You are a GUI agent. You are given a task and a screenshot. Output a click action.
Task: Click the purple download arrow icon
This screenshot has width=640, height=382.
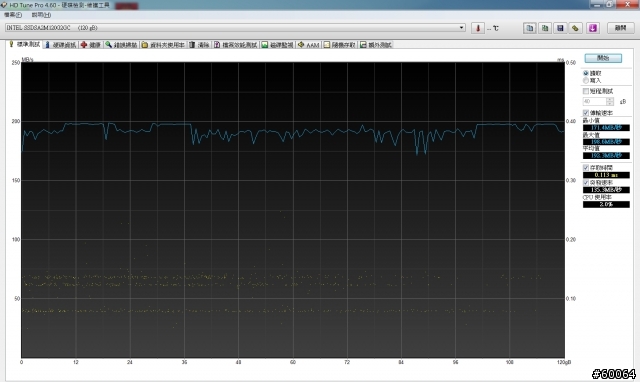(593, 28)
